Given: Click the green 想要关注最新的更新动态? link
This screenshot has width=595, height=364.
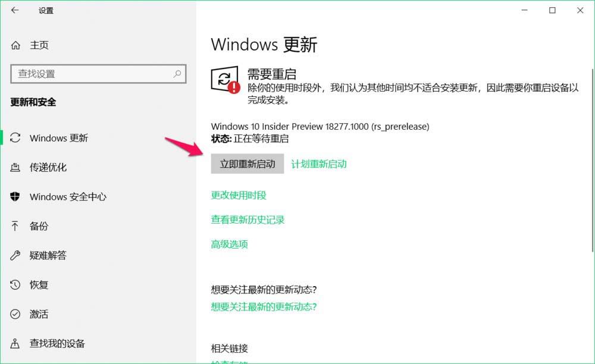Looking at the screenshot, I should tap(264, 306).
